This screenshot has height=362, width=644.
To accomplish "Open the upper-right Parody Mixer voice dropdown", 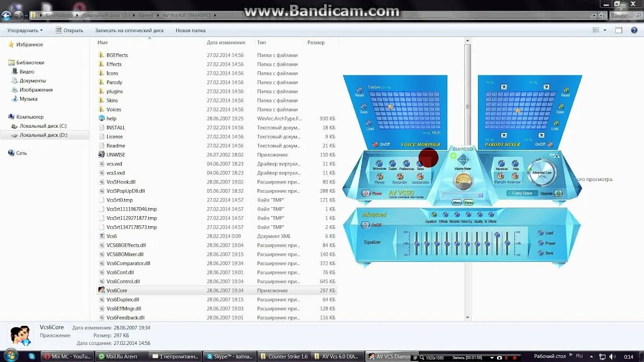I will [546, 87].
